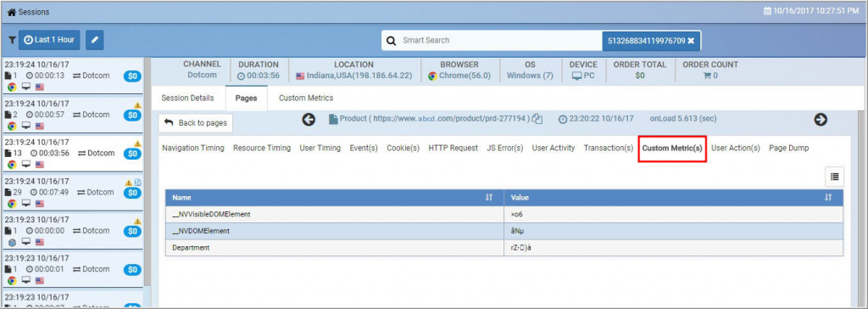Sort table by Name column arrows
Screen dimensions: 868x309
[x=489, y=198]
